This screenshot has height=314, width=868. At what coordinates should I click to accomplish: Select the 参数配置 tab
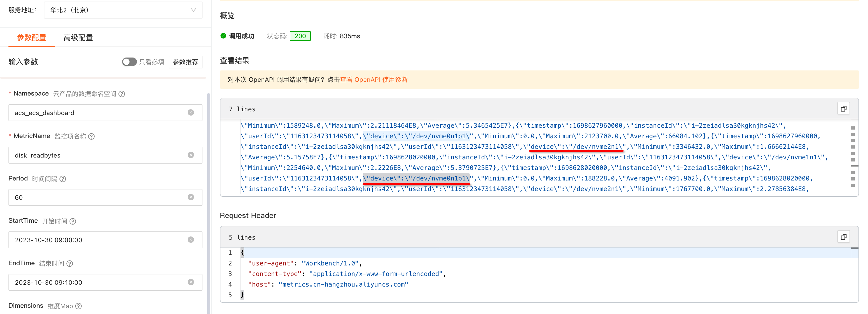click(32, 37)
